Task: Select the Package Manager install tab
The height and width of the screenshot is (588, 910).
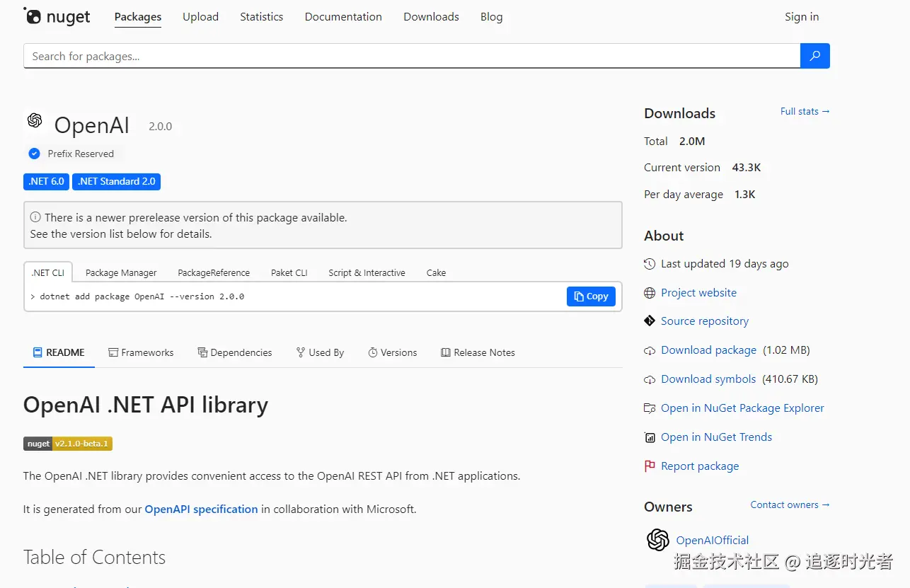Action: pyautogui.click(x=121, y=272)
